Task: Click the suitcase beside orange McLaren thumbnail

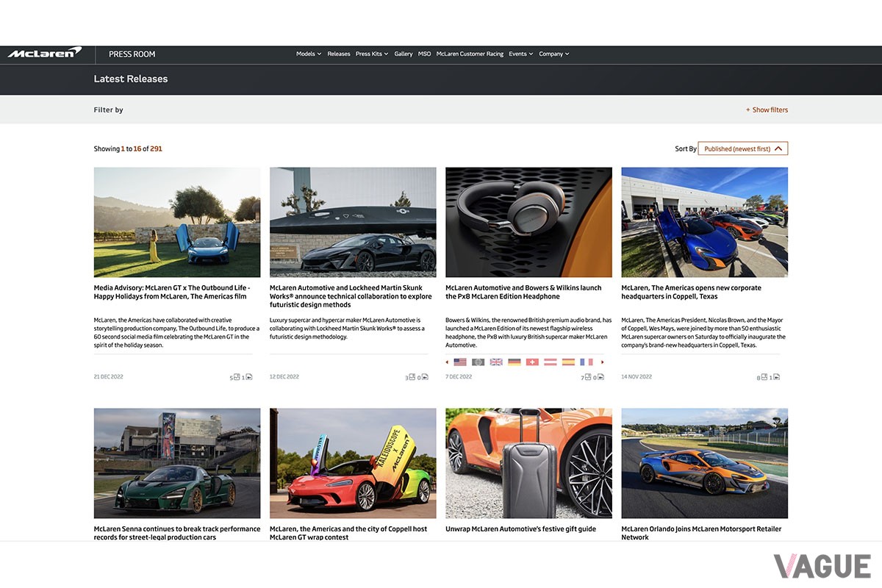Action: 528,463
